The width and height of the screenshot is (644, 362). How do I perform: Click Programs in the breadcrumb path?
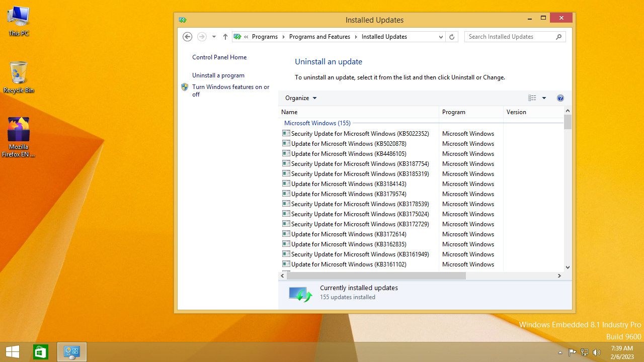click(x=265, y=37)
